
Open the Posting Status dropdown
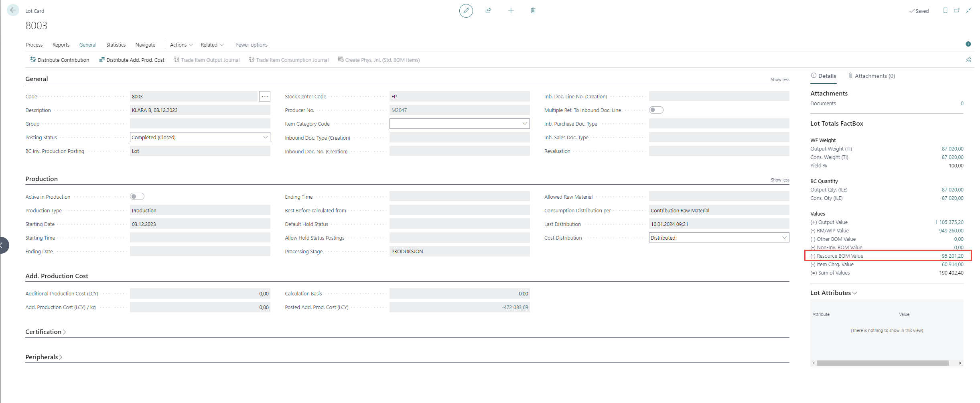coord(200,137)
